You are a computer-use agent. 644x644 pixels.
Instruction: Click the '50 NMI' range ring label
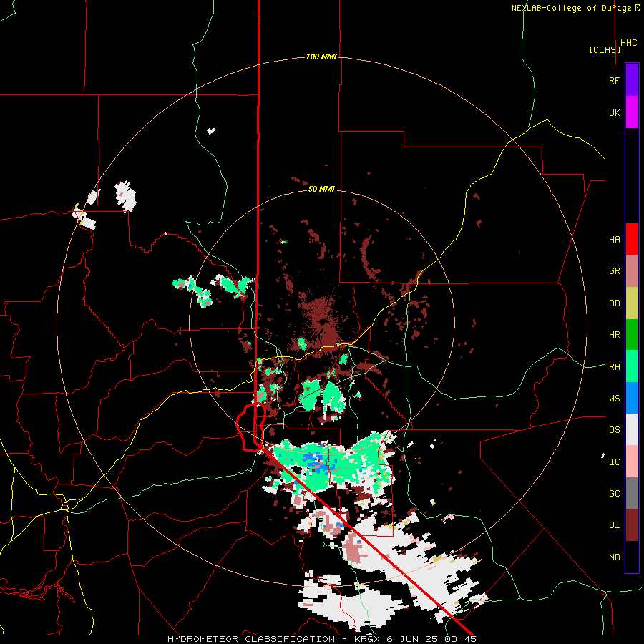[321, 189]
